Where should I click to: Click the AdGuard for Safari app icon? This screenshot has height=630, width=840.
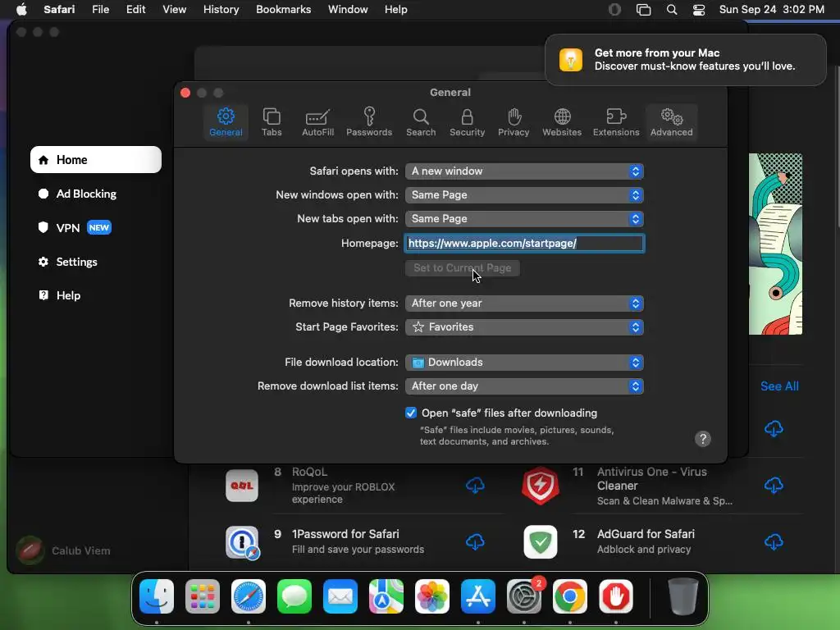click(x=541, y=542)
